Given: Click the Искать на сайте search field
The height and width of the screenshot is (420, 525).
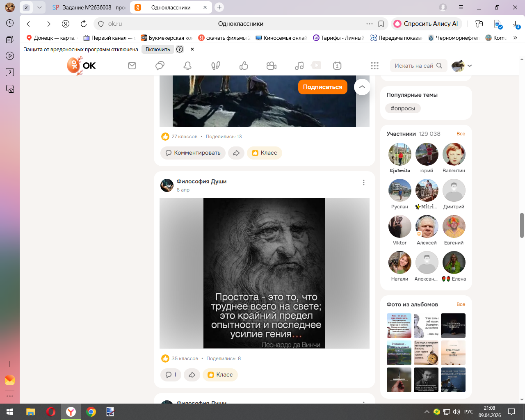Looking at the screenshot, I should [x=418, y=66].
